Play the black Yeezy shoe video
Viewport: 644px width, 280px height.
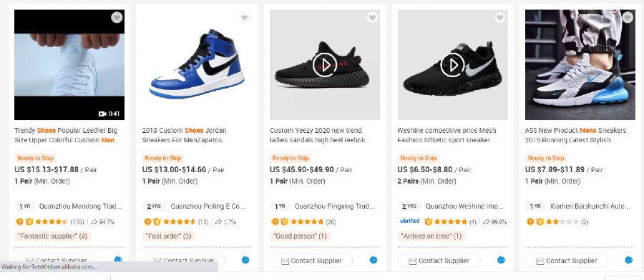(324, 65)
